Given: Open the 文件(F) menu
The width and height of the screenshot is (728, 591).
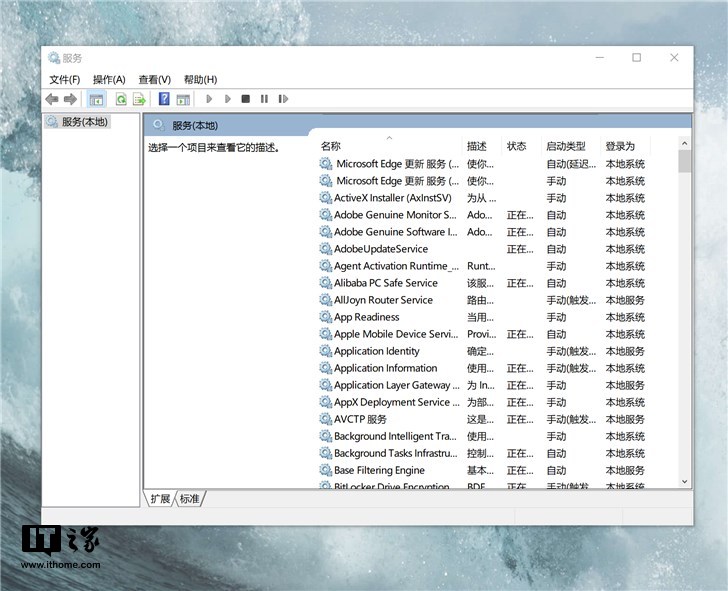Looking at the screenshot, I should [x=65, y=79].
